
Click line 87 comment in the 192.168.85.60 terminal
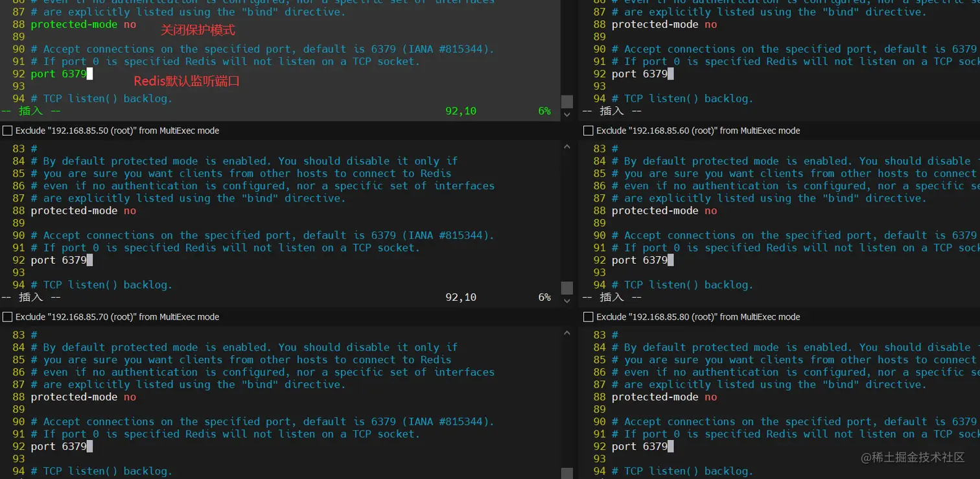pyautogui.click(x=769, y=198)
